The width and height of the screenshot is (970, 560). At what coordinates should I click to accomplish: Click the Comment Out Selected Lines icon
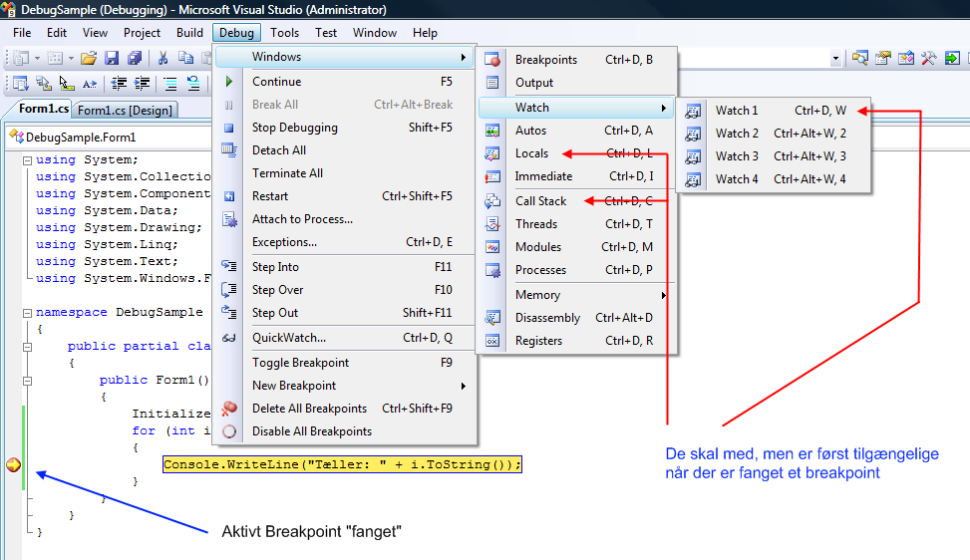(170, 84)
